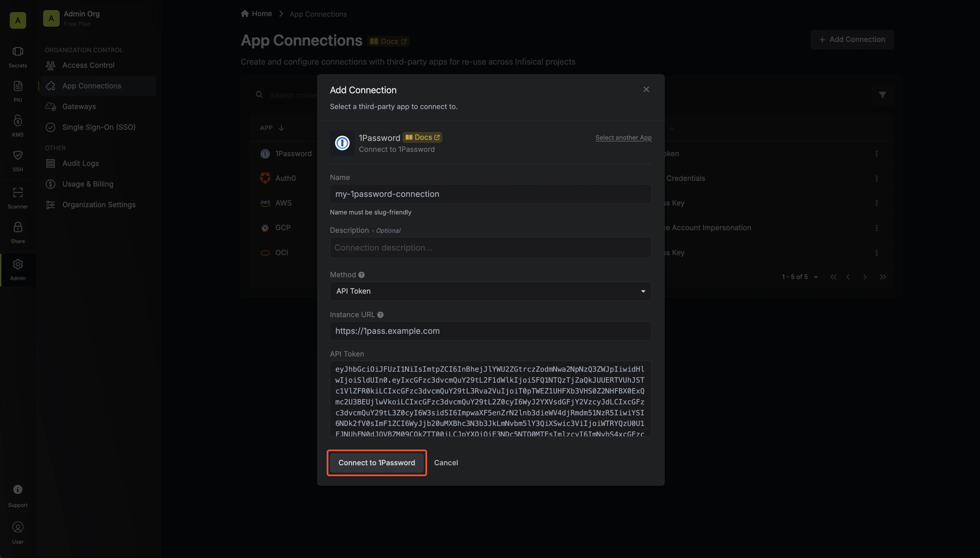Viewport: 980px width, 558px height.
Task: Close the Add Connection dialog
Action: click(646, 89)
